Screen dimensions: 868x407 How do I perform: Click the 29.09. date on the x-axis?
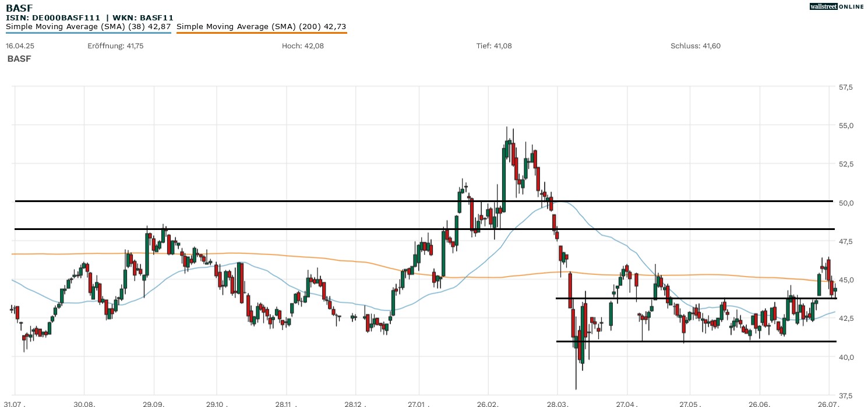pyautogui.click(x=154, y=403)
